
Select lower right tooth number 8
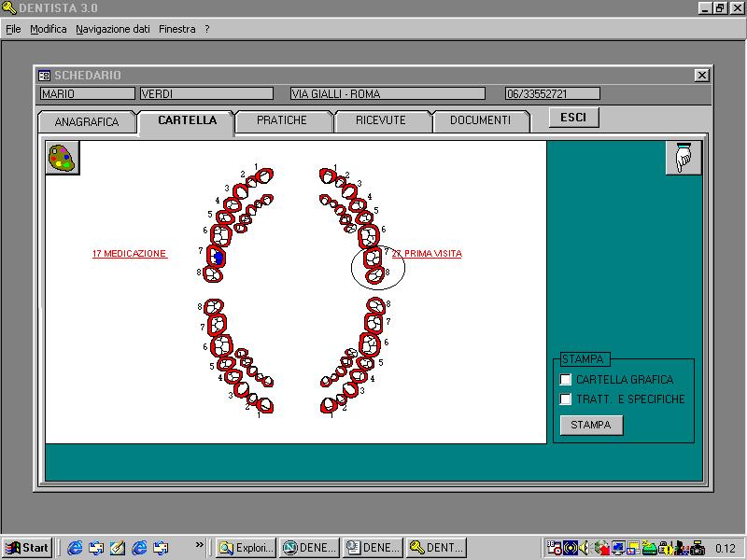376,306
